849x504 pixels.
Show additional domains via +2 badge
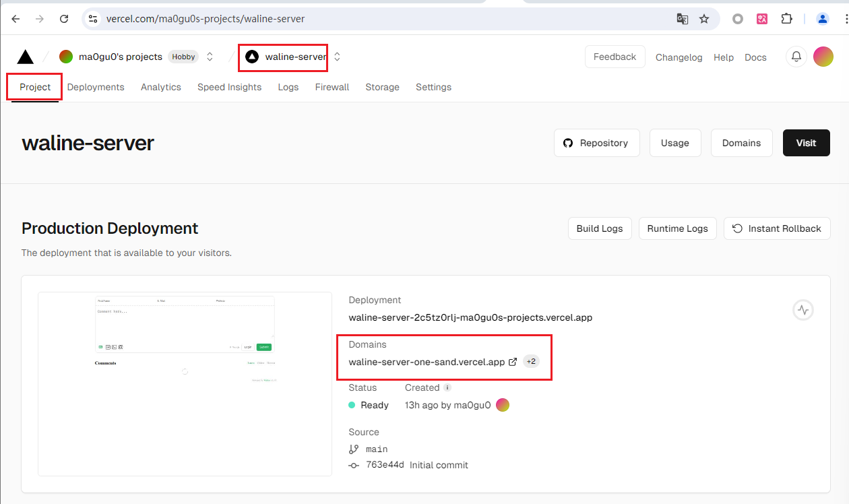click(x=531, y=362)
